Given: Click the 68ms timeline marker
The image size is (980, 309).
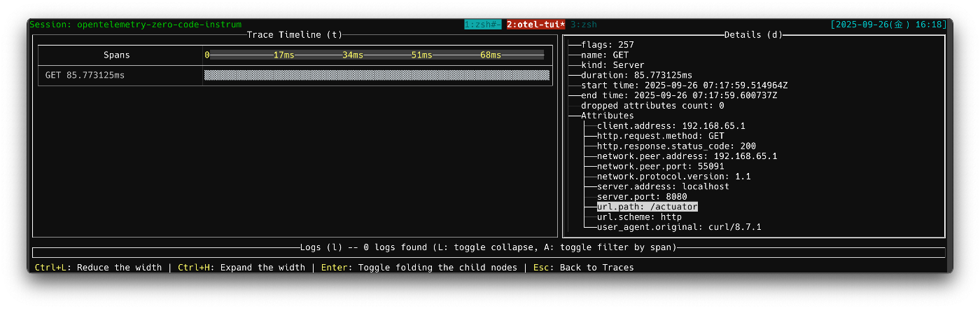Looking at the screenshot, I should [x=491, y=55].
